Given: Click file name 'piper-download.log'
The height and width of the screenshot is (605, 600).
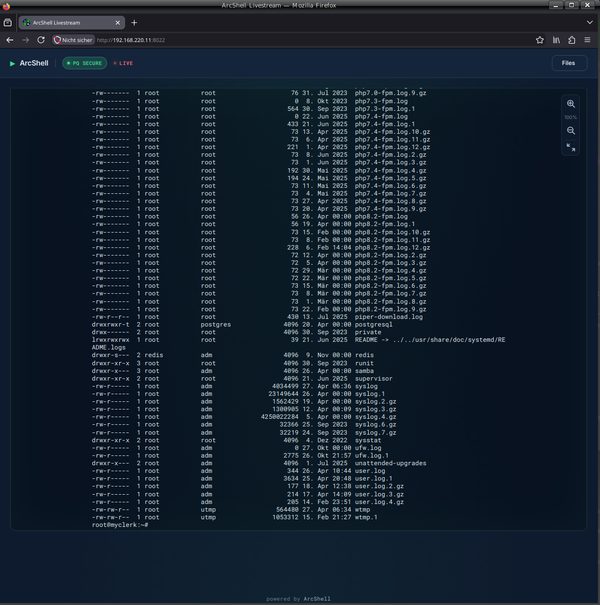Looking at the screenshot, I should 389,317.
